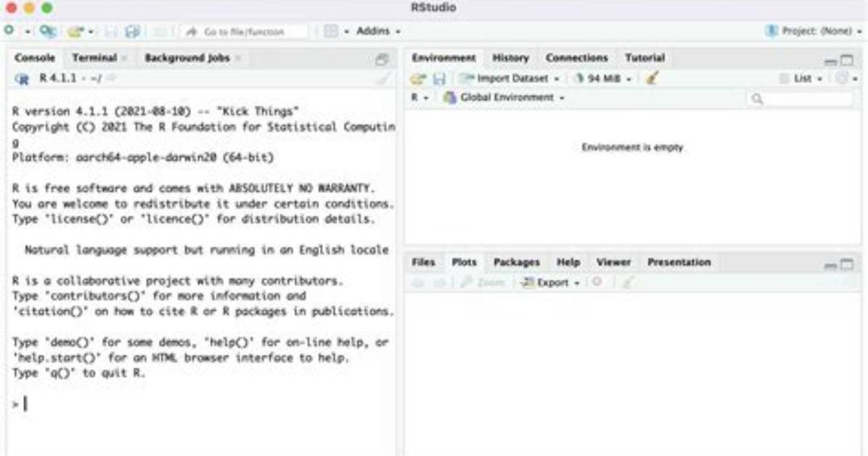
Task: Click the clear environment broom icon
Action: pyautogui.click(x=652, y=78)
